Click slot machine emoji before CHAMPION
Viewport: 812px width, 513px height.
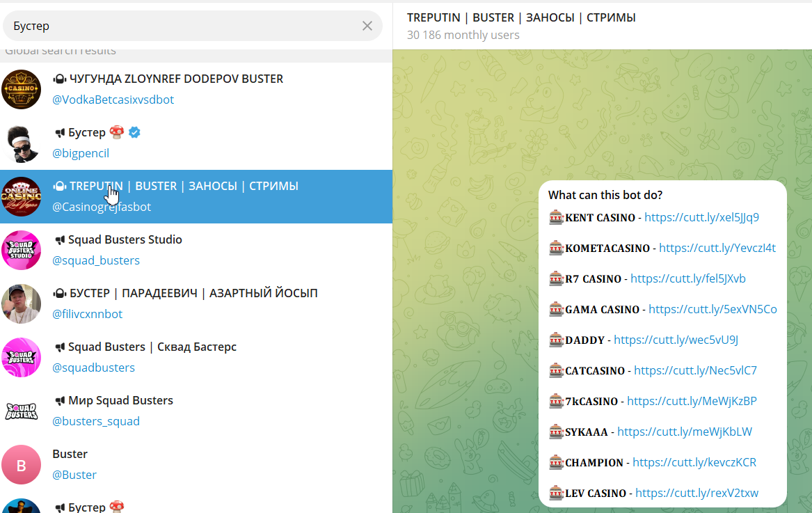556,461
